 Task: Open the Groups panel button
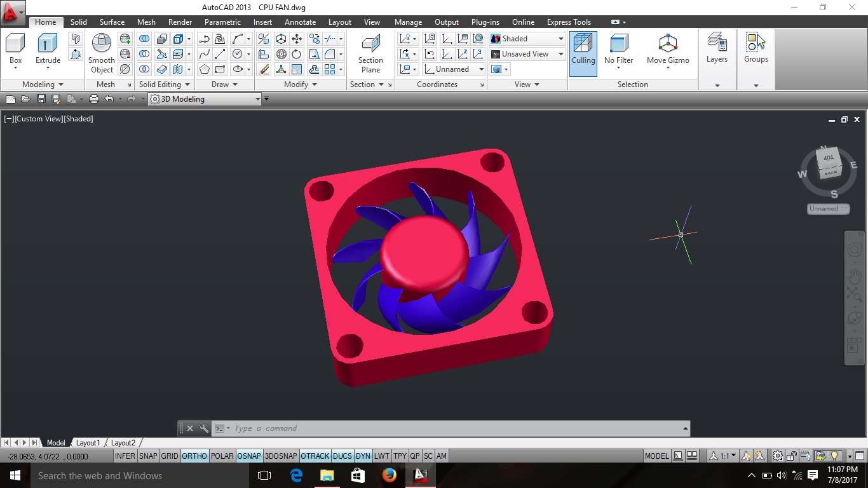(756, 48)
